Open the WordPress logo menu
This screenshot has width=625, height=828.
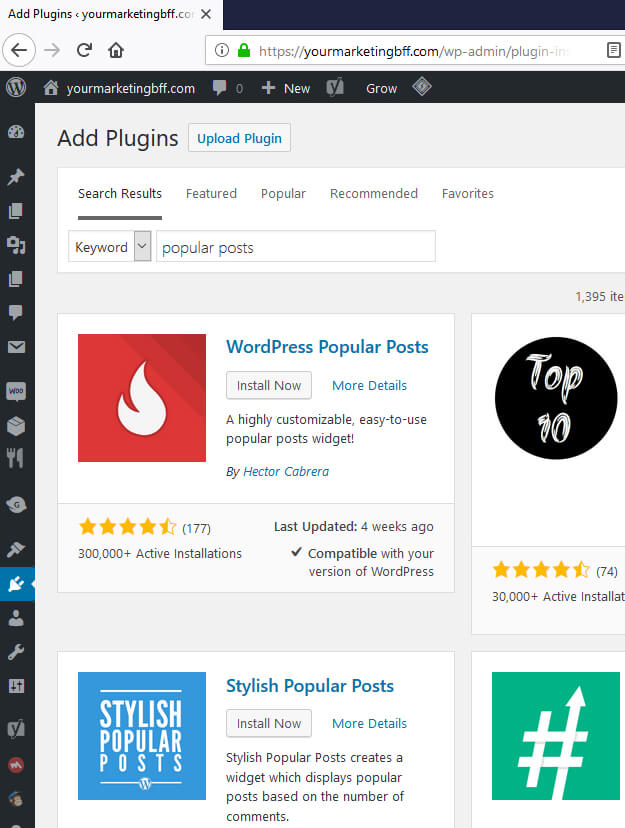(x=16, y=87)
